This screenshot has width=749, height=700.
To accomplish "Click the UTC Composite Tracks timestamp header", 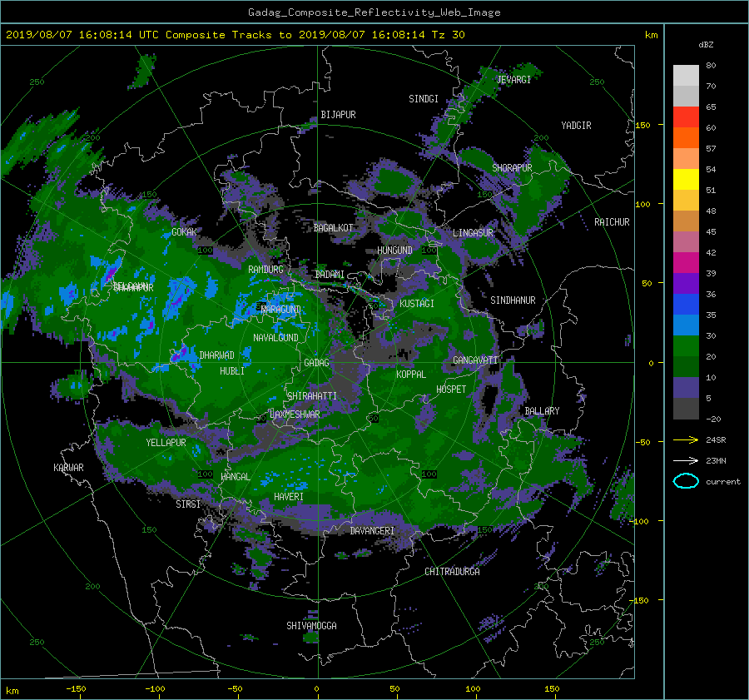I will coord(235,35).
